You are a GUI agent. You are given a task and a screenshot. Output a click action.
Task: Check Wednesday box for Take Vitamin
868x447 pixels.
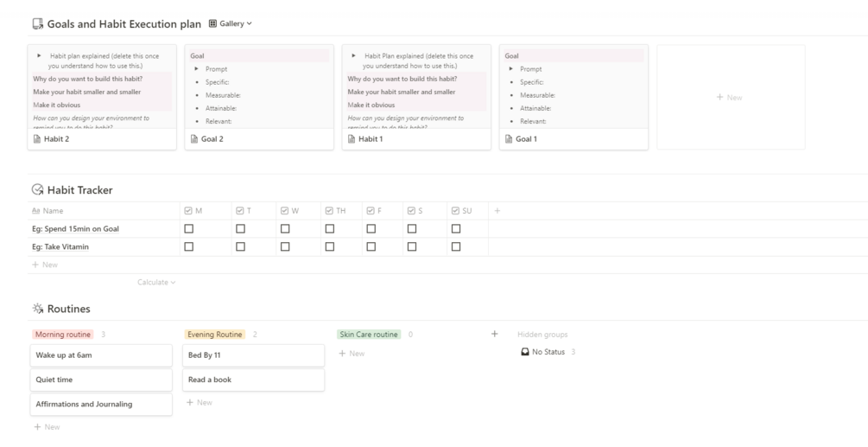tap(285, 246)
